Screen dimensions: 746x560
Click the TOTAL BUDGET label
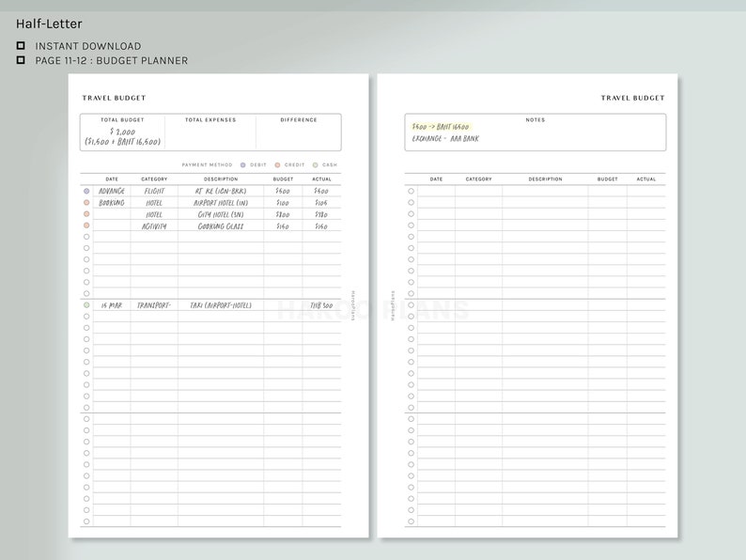tap(122, 120)
